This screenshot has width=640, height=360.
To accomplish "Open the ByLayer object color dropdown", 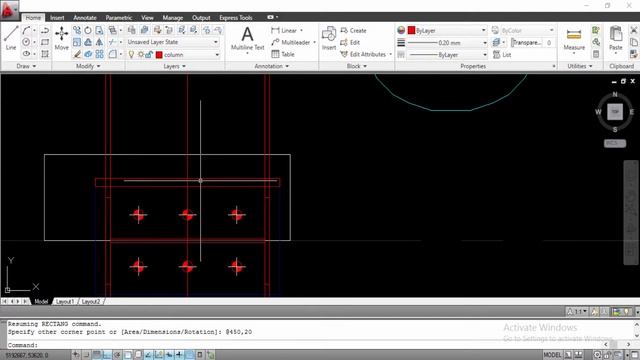I will coord(447,31).
